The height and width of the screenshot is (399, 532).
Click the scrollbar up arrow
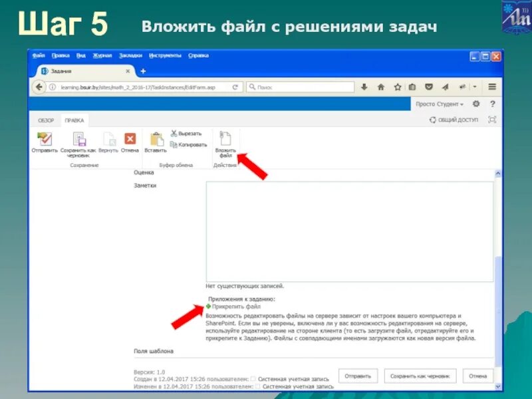497,174
